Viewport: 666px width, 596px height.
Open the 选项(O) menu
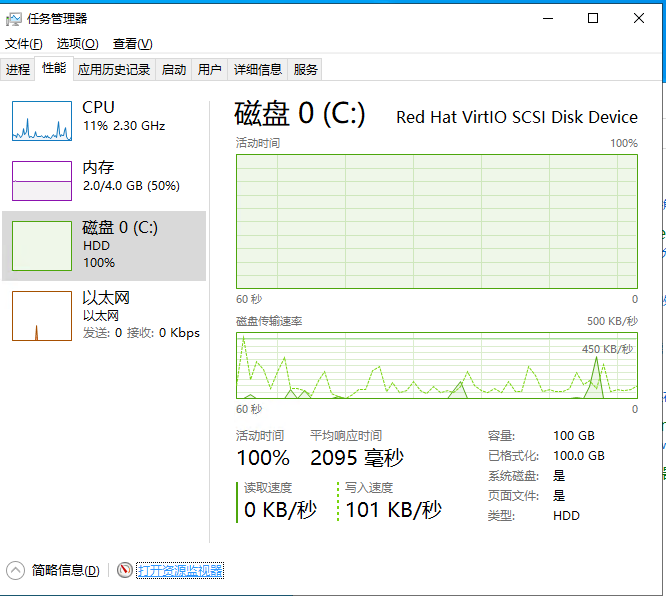77,43
